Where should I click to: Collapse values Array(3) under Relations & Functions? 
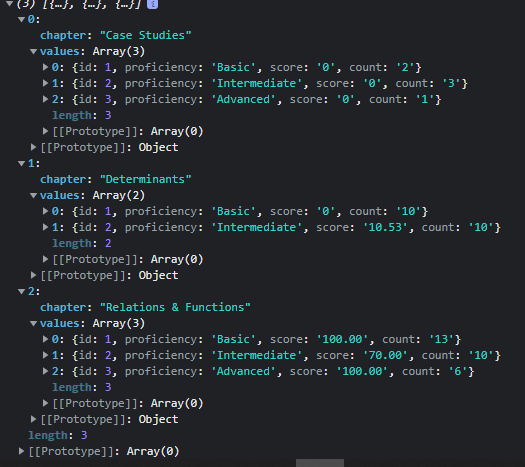pos(33,323)
